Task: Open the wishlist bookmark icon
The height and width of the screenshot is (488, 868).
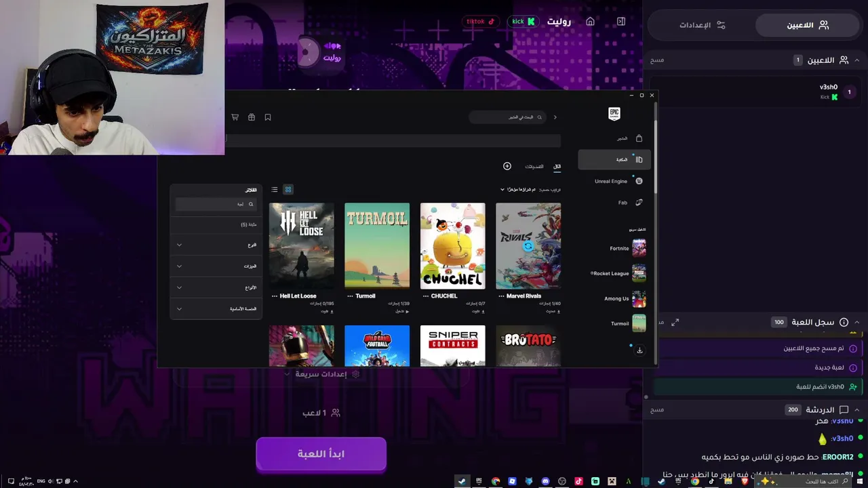Action: coord(268,117)
